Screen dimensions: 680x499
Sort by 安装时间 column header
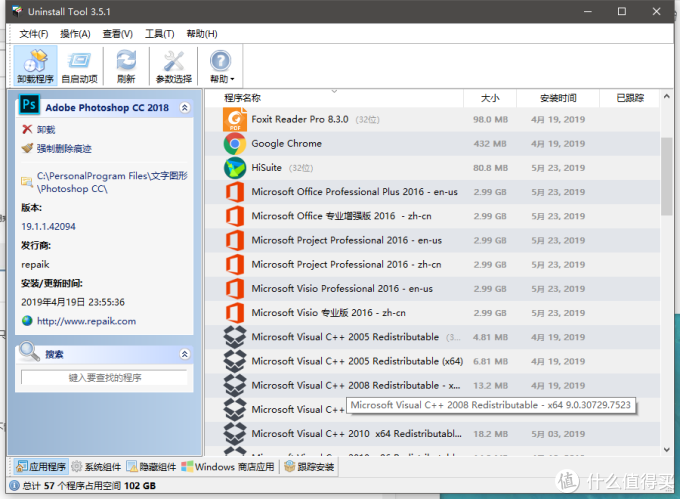coord(558,98)
